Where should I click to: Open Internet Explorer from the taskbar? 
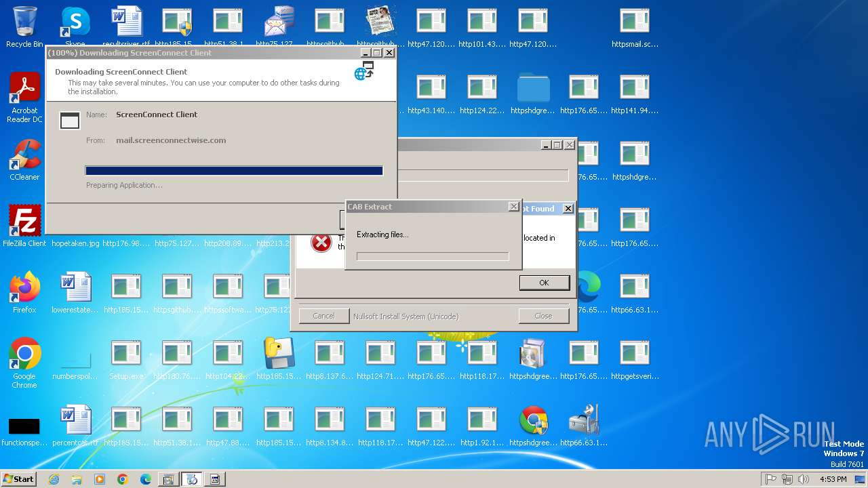tap(54, 479)
